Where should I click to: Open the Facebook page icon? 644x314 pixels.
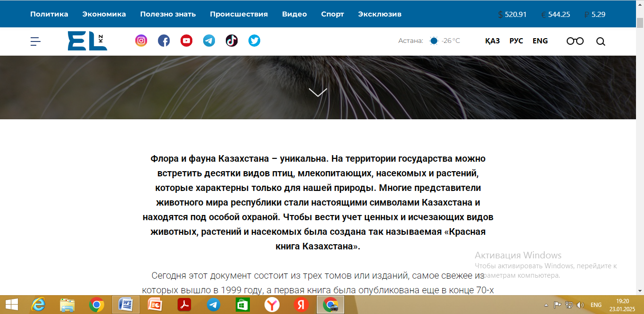point(164,41)
